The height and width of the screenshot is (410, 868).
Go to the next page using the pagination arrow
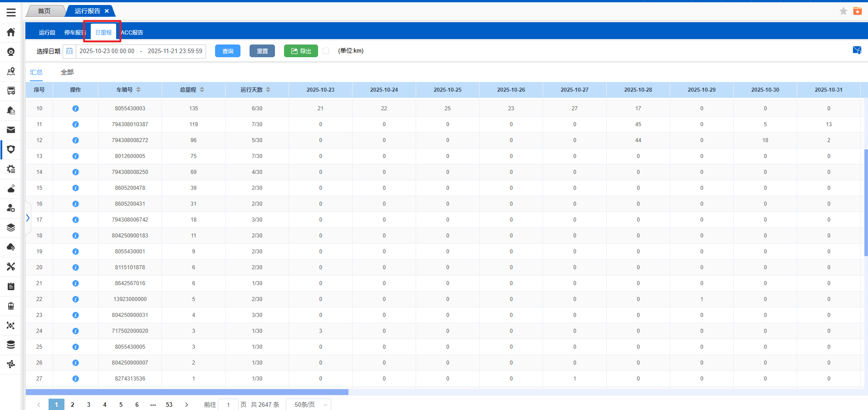186,405
